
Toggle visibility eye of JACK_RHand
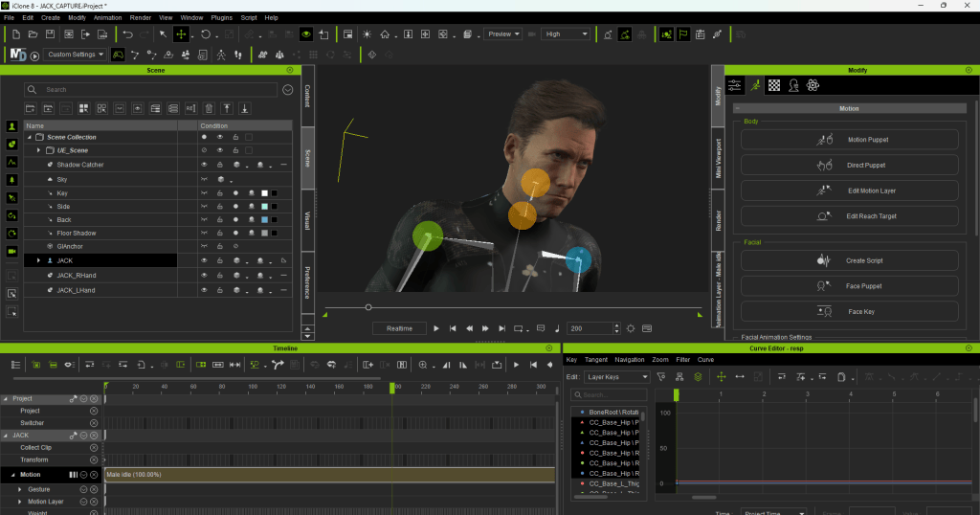pos(204,275)
